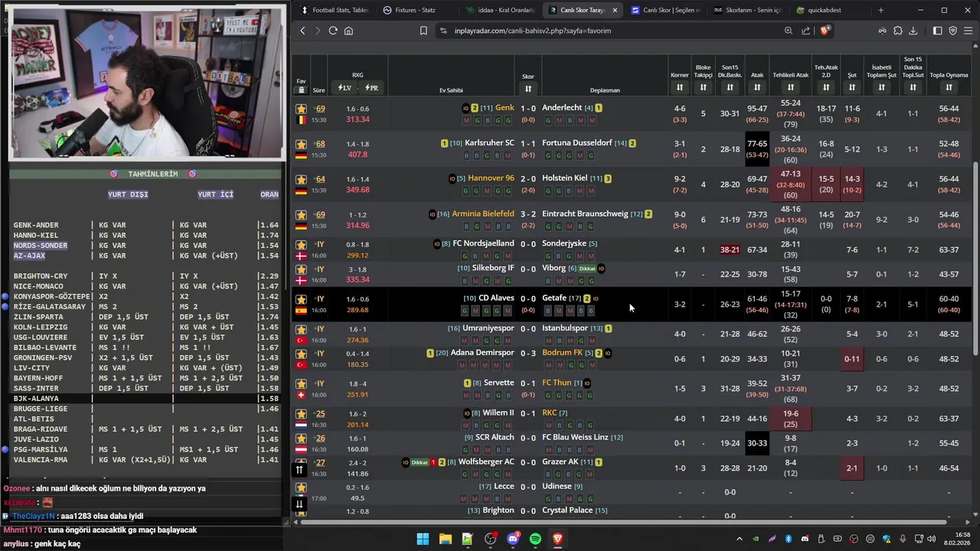Click the share icon in address bar

[x=806, y=31]
